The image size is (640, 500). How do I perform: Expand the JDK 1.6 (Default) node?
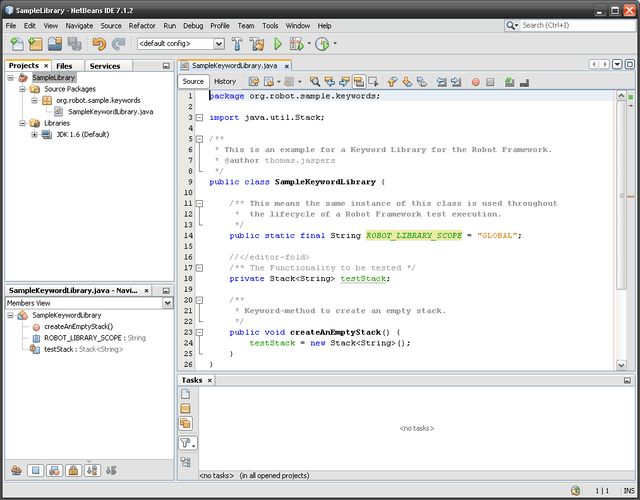coord(35,134)
